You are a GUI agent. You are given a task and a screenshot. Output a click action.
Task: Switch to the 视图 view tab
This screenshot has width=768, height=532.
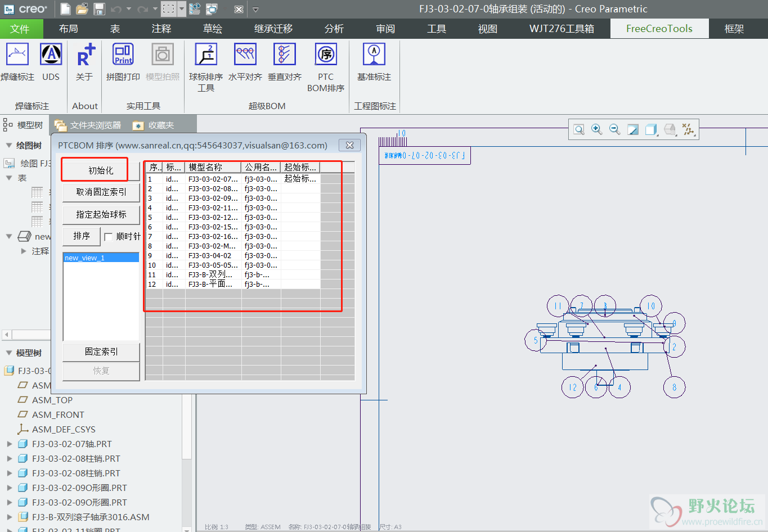pyautogui.click(x=488, y=29)
